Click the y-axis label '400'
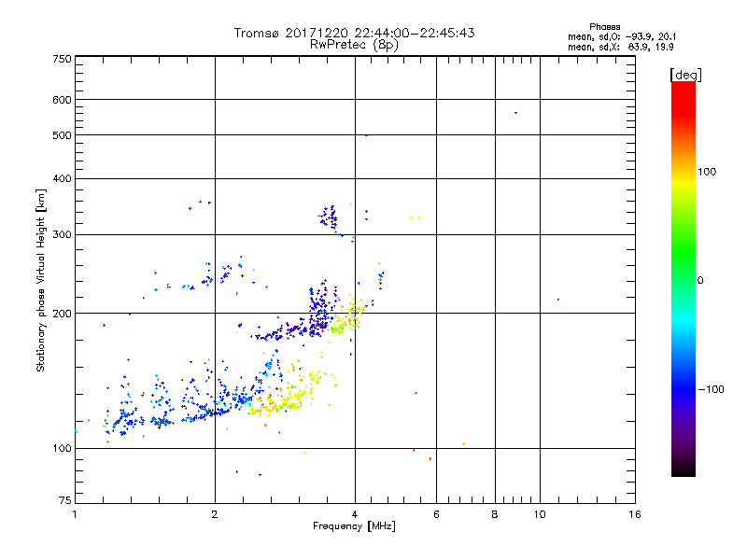 coord(62,178)
